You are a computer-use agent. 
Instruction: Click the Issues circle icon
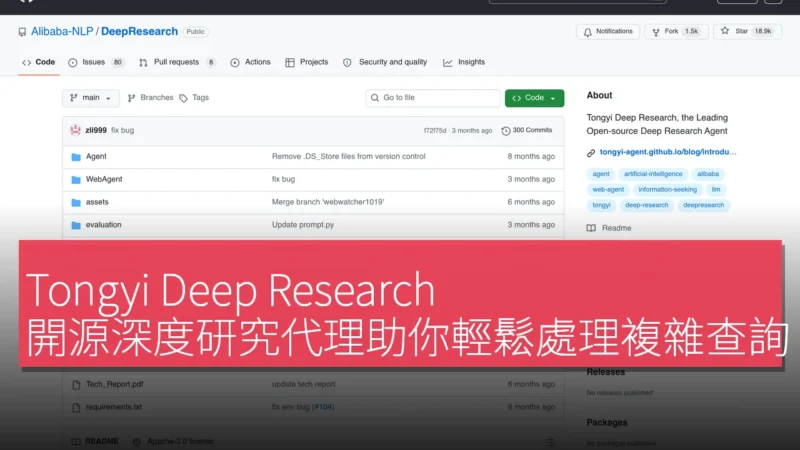tap(73, 63)
